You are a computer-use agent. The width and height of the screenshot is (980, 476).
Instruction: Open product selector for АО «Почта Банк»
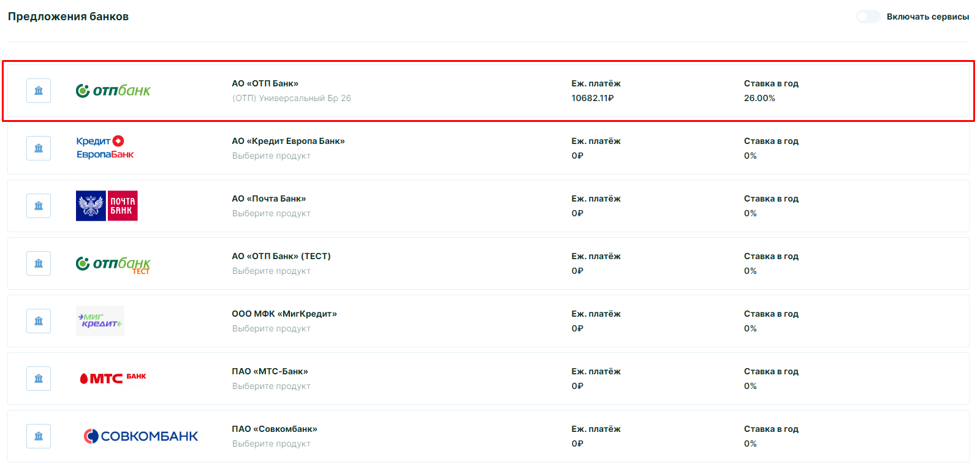(271, 214)
